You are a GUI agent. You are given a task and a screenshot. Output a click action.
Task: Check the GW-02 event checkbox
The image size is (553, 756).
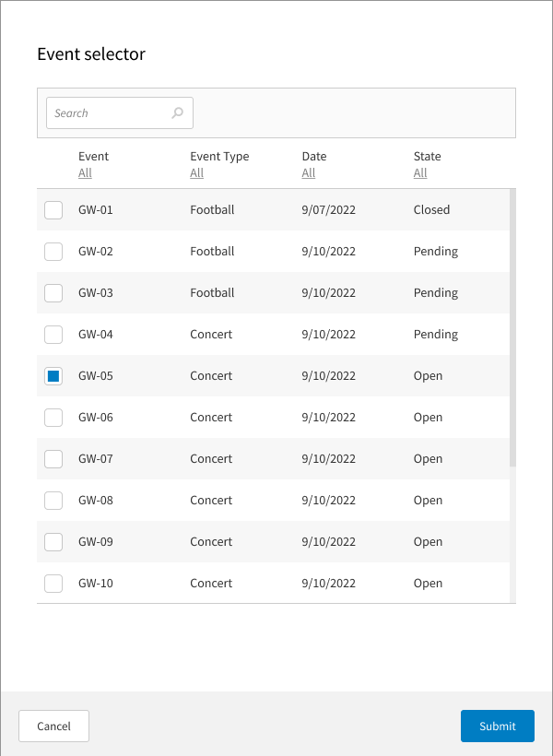[53, 251]
